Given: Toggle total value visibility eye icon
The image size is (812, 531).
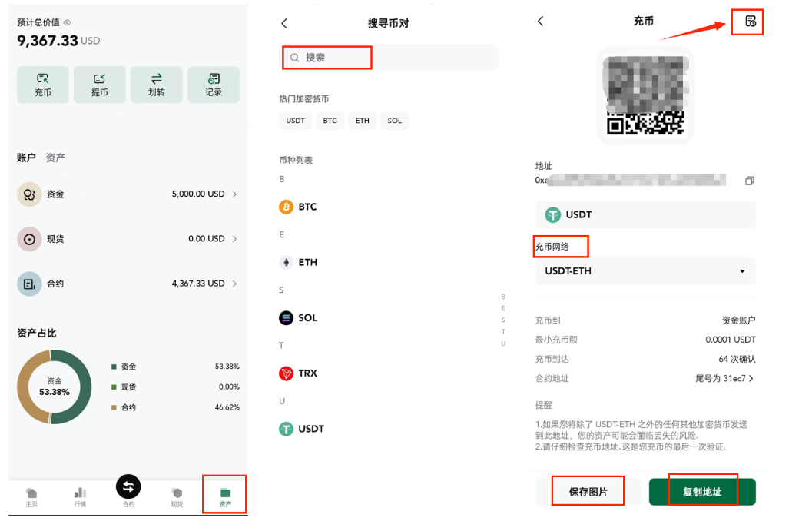Looking at the screenshot, I should [x=67, y=23].
